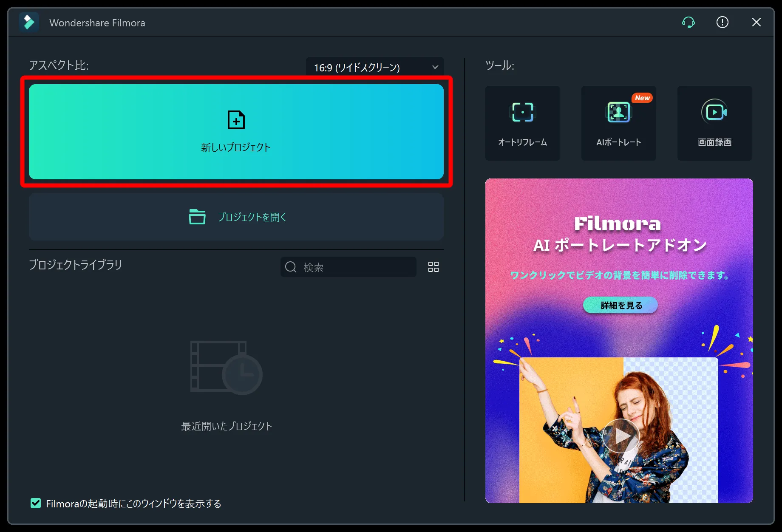
Task: Open an existing project (プロジェクトを開く)
Action: pos(236,217)
